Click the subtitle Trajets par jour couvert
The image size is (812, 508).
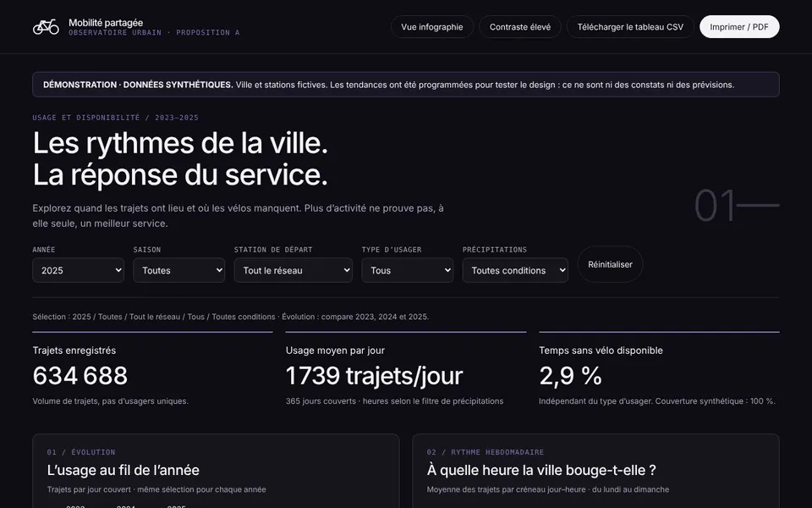(156, 489)
